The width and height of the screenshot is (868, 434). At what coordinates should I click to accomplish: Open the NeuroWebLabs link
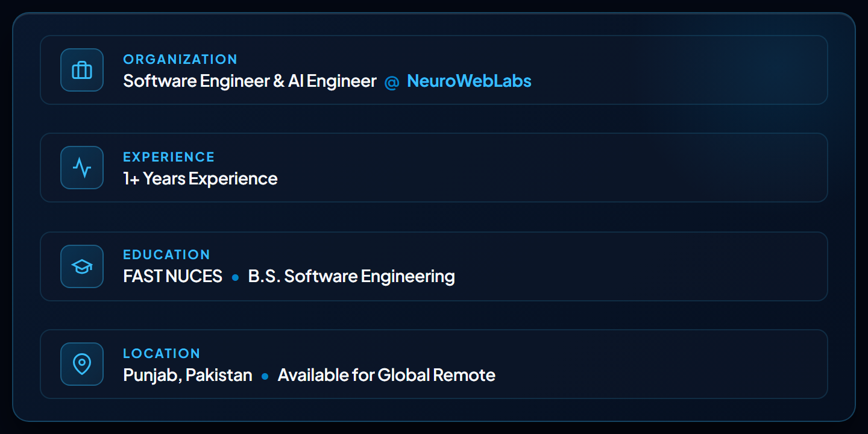469,81
